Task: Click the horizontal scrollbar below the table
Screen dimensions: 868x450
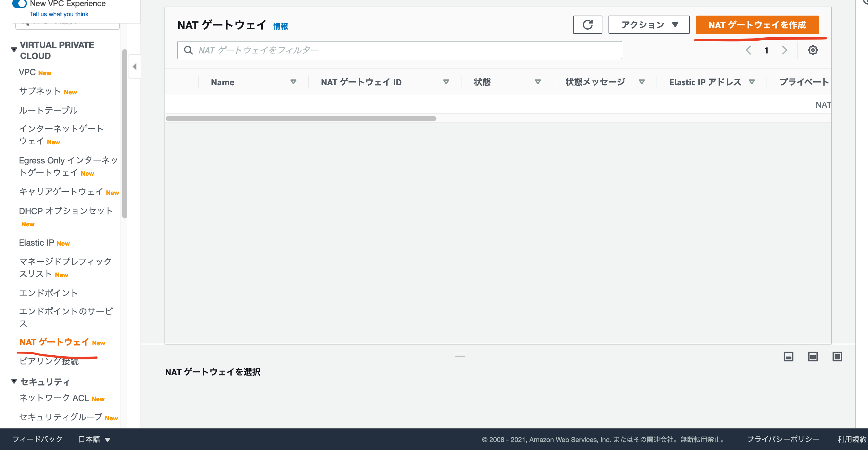Action: (301, 119)
